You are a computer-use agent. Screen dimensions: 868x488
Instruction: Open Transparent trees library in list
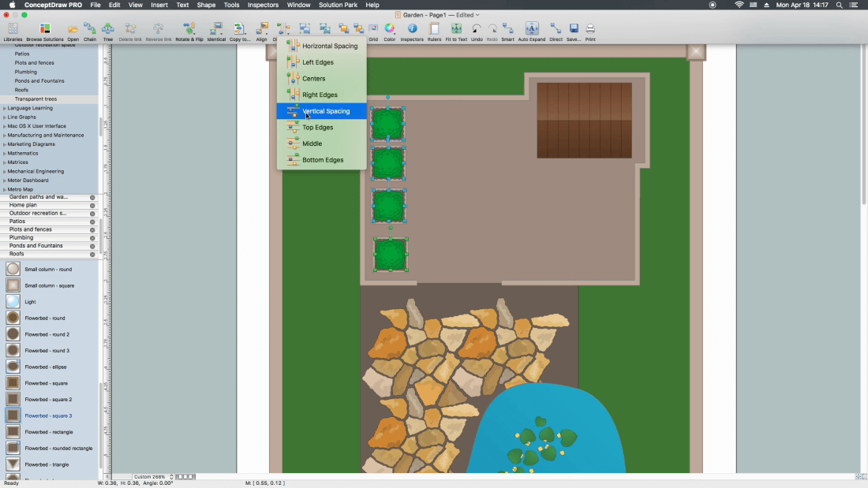point(36,99)
